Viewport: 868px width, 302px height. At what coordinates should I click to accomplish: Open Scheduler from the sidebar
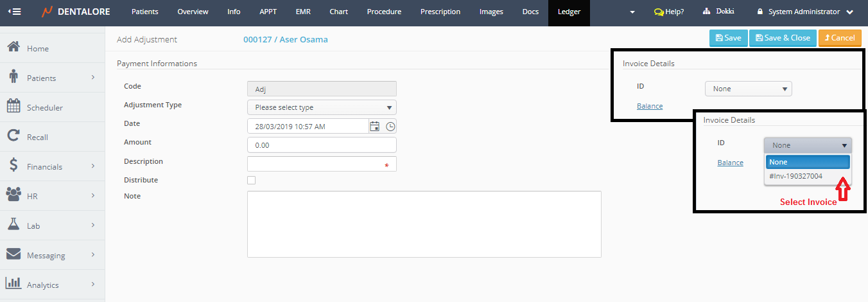[45, 107]
